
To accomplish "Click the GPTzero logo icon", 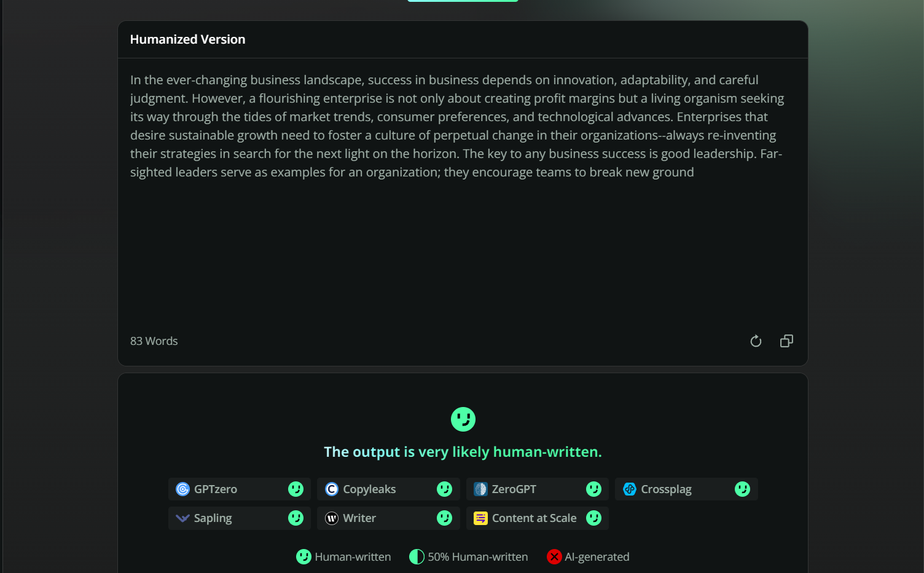I will (x=182, y=489).
